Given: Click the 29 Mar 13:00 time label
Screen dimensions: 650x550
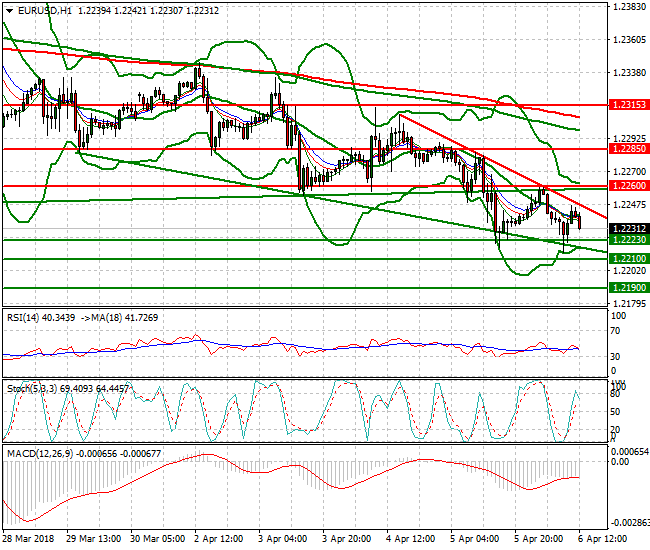Looking at the screenshot, I should pyautogui.click(x=94, y=539).
